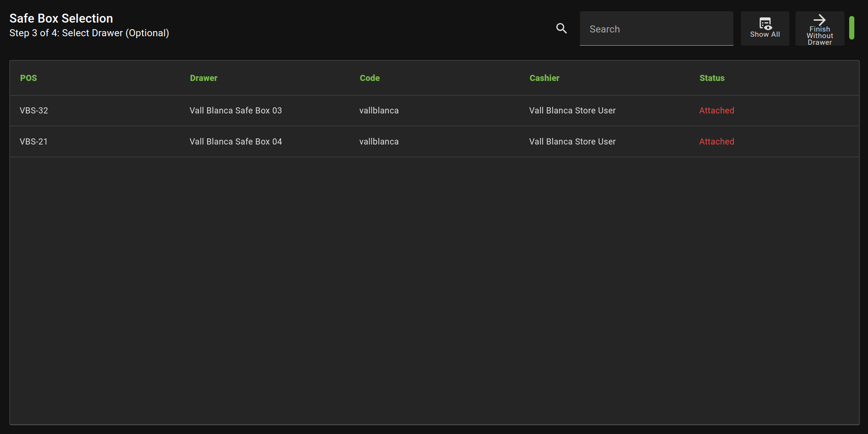Click the vallblanca code in the VBS-32 row

(x=379, y=111)
